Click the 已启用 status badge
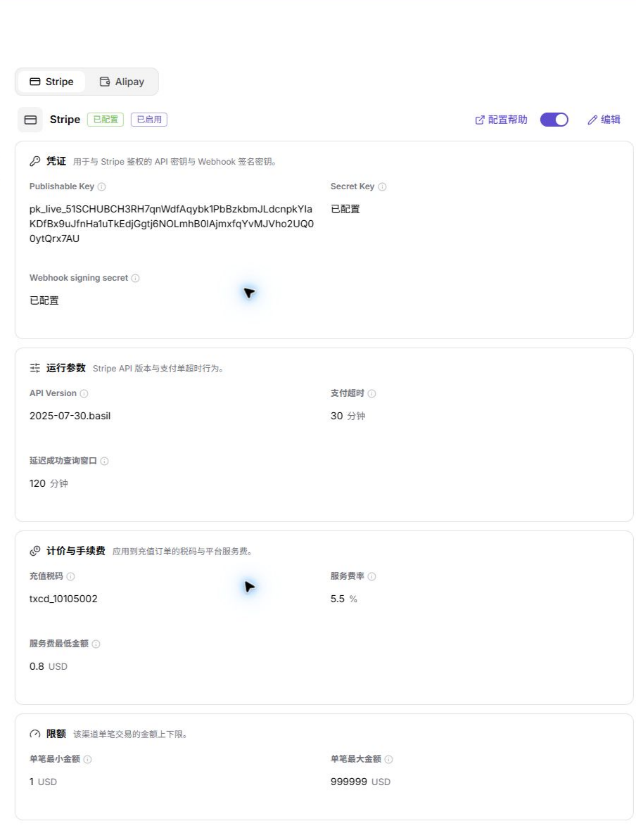The image size is (636, 840). 149,120
